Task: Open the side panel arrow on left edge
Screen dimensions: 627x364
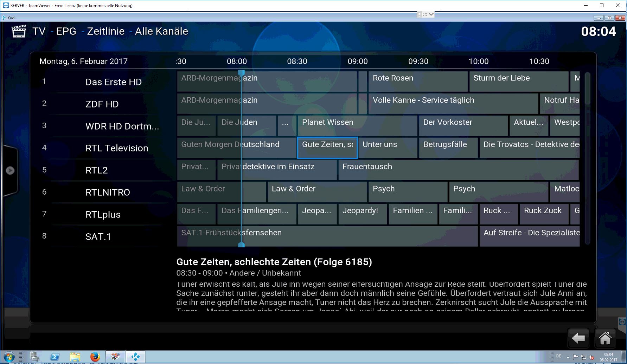Action: [10, 170]
